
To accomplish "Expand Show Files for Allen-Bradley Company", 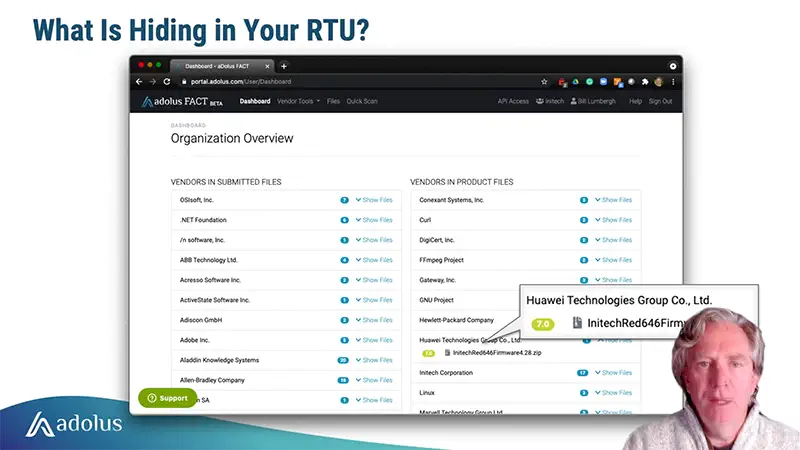I will tap(374, 380).
